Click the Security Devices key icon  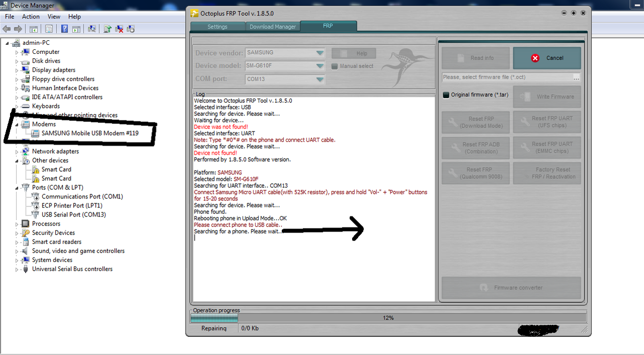[x=26, y=233]
